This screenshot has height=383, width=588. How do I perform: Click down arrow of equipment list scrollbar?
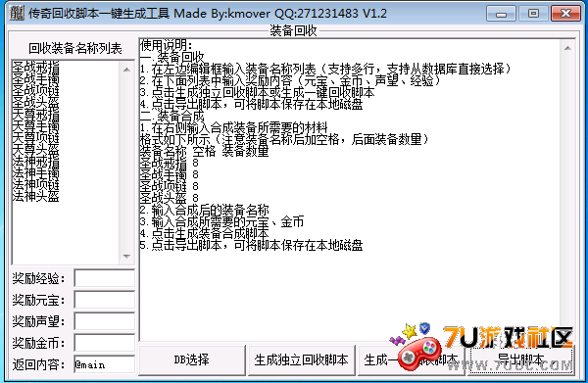coord(126,257)
